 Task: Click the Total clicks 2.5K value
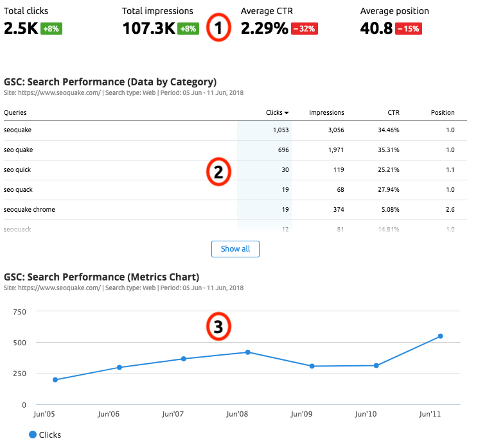tap(21, 28)
